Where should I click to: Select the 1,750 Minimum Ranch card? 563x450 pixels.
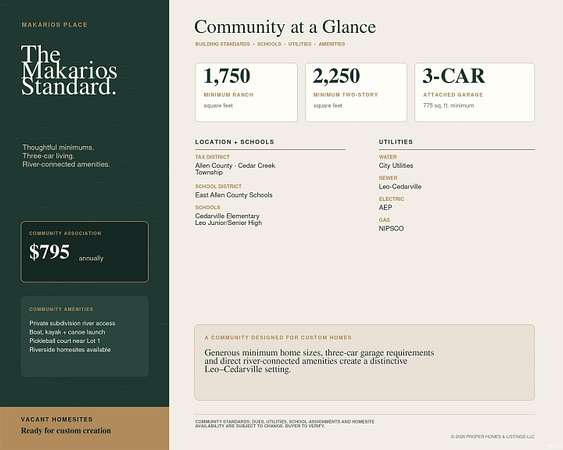(x=246, y=92)
